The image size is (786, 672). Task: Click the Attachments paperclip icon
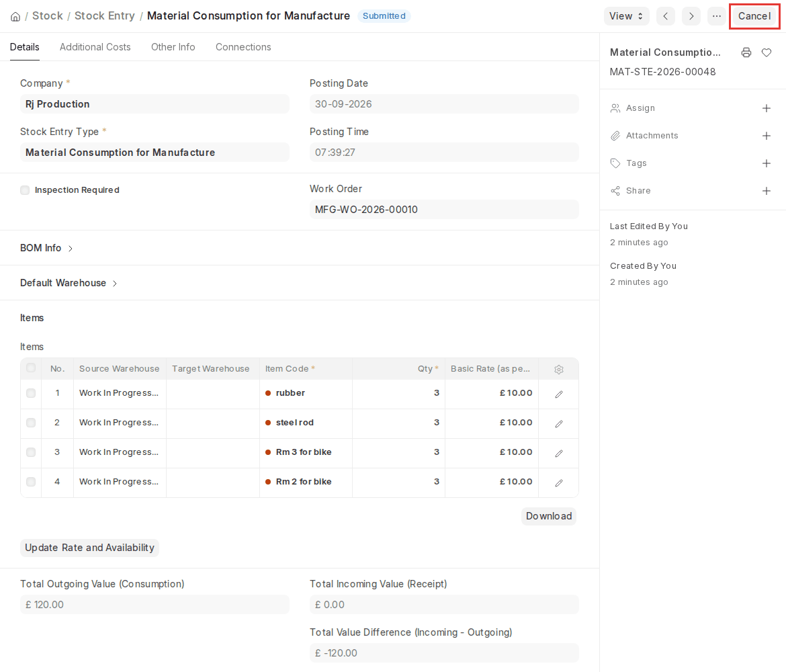click(x=615, y=136)
